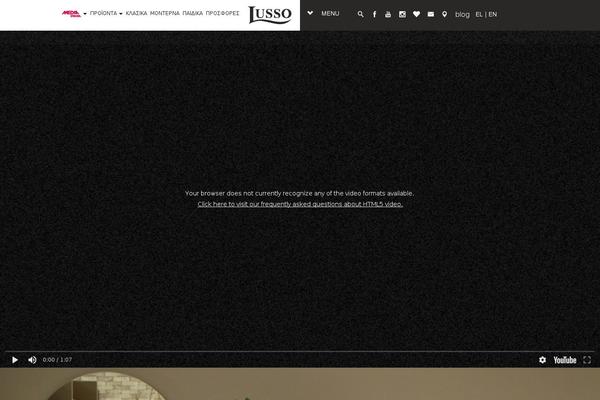
Task: Open the YouTube channel icon in header
Action: [x=388, y=14]
